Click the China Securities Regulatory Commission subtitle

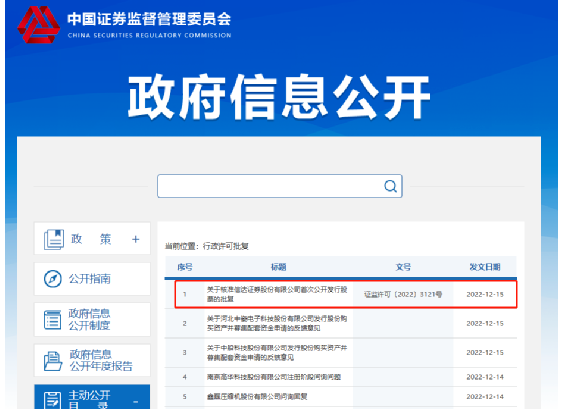click(x=149, y=35)
